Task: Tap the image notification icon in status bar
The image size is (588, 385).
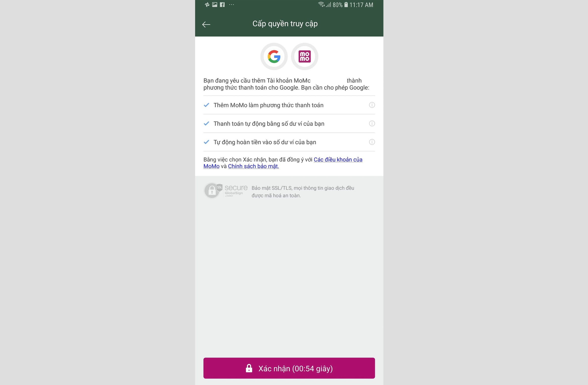Action: click(x=215, y=5)
